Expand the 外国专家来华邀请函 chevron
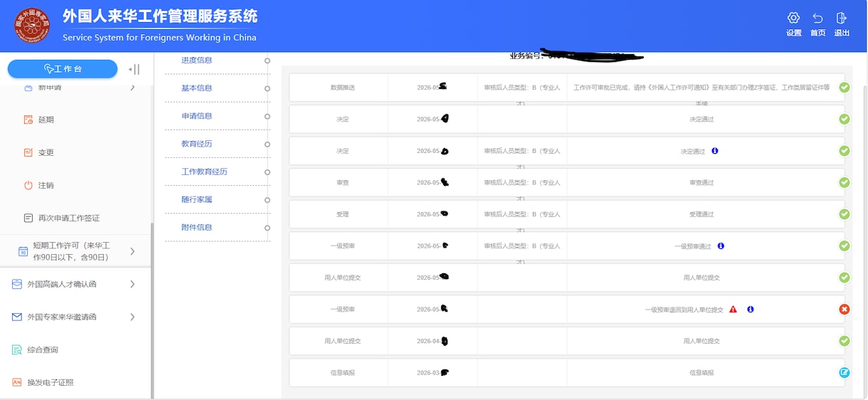868x400 pixels. [x=132, y=317]
